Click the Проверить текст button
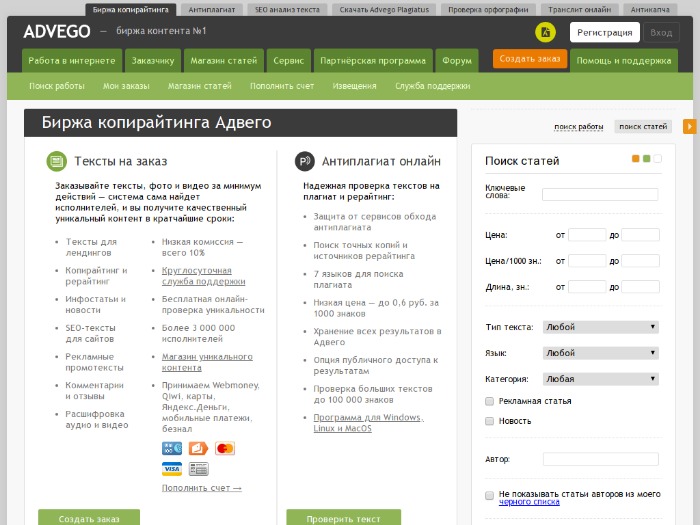 (343, 518)
